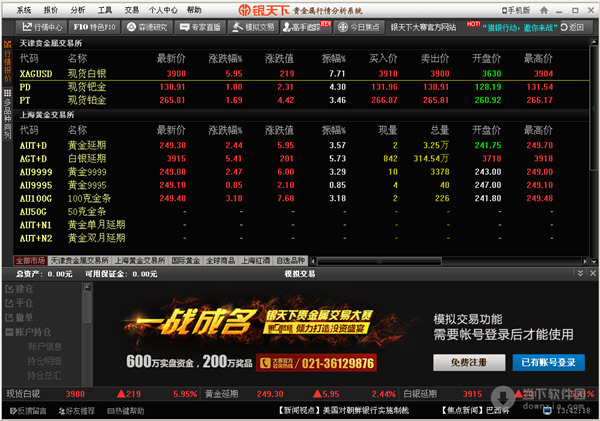Sort Tianjin table by 涨跌幅% header
Viewport: 600px width, 421px height.
click(x=225, y=59)
